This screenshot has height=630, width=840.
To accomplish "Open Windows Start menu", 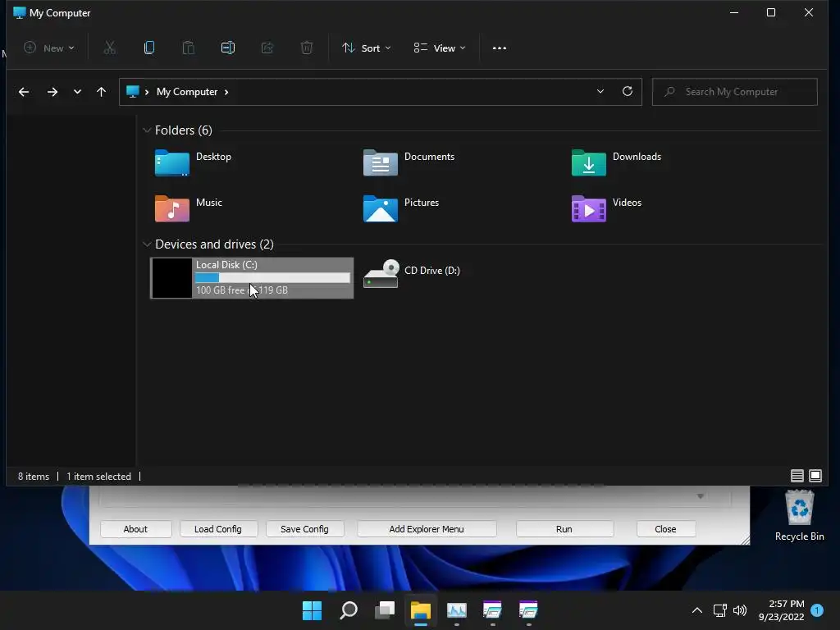I will coord(313,610).
